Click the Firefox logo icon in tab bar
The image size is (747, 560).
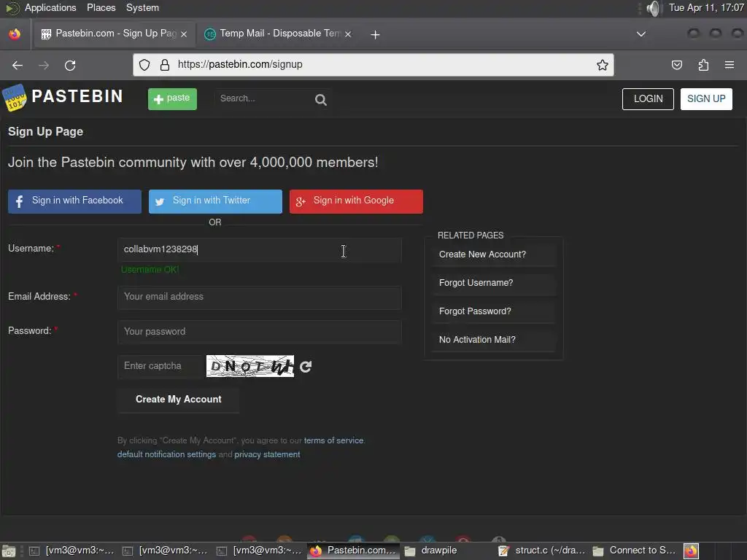point(15,34)
